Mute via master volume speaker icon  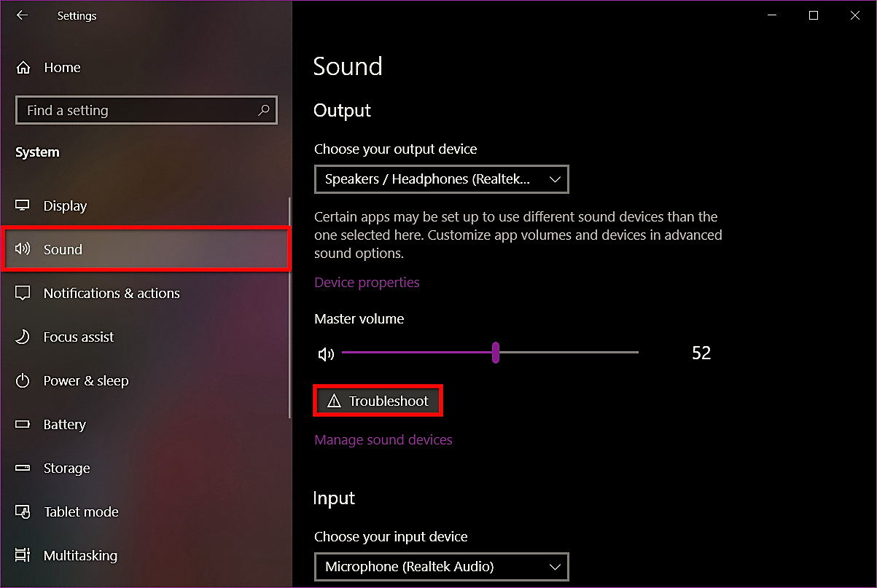(326, 354)
